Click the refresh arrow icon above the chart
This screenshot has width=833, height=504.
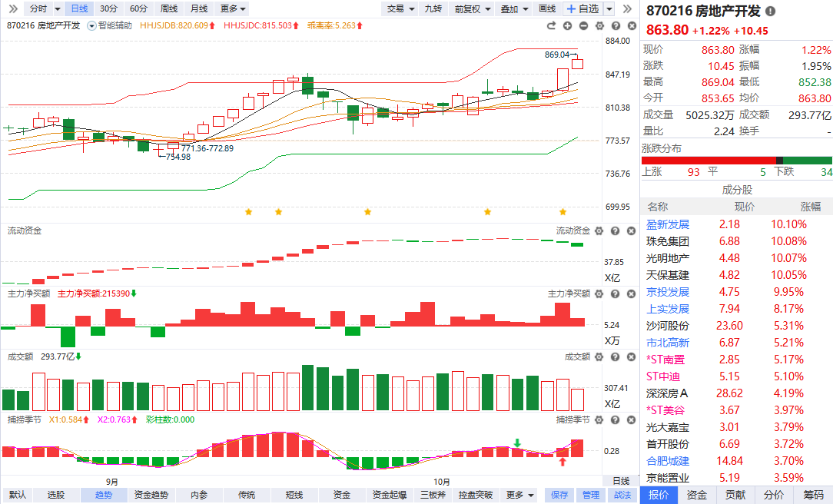[x=553, y=25]
